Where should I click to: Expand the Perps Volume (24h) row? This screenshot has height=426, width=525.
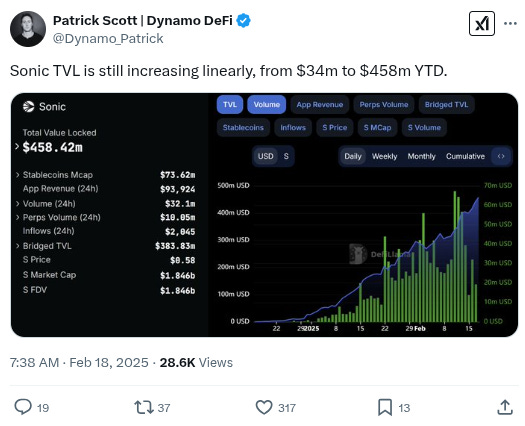point(17,217)
